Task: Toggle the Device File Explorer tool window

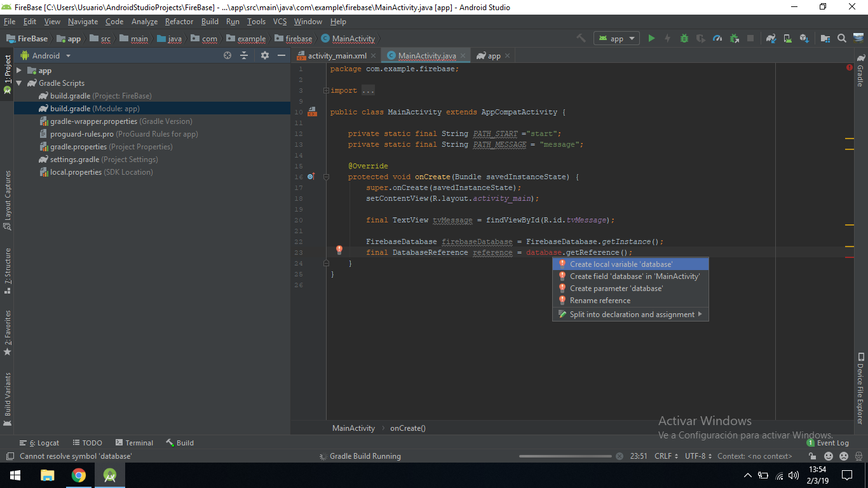Action: click(861, 388)
